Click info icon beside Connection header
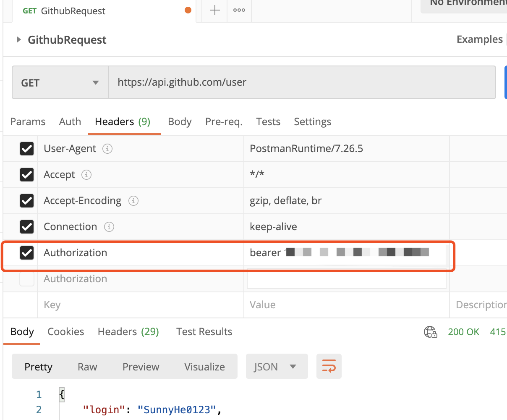This screenshot has height=420, width=507. point(109,227)
